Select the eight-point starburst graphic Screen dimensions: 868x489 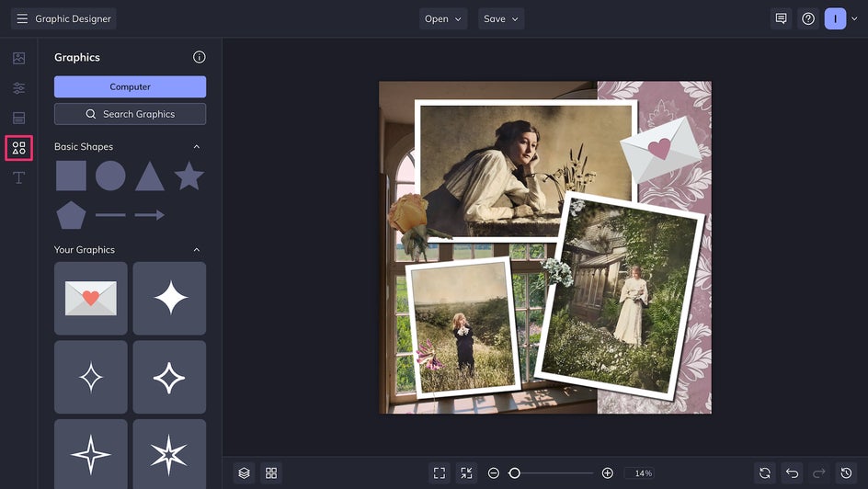(x=169, y=454)
